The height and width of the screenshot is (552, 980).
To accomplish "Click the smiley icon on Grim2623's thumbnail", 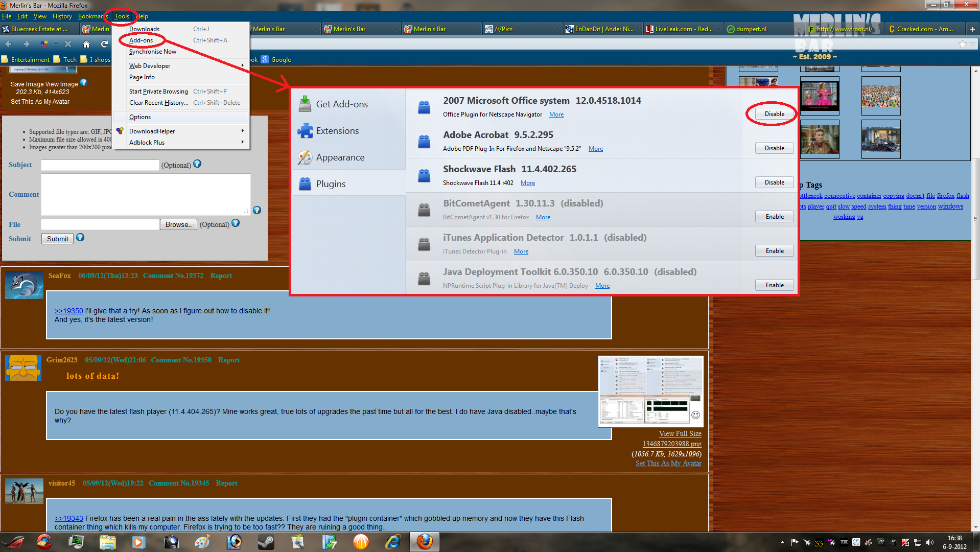I will coord(695,415).
